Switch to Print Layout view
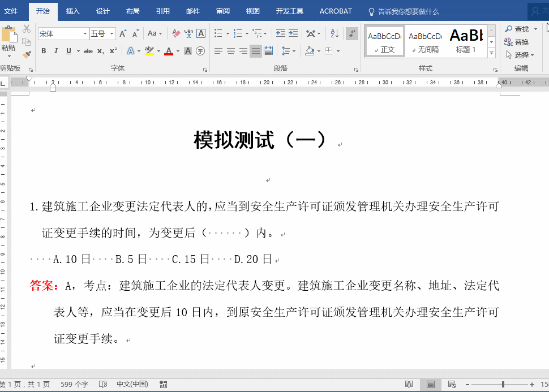Screen dimensions: 549x392 tap(430, 384)
